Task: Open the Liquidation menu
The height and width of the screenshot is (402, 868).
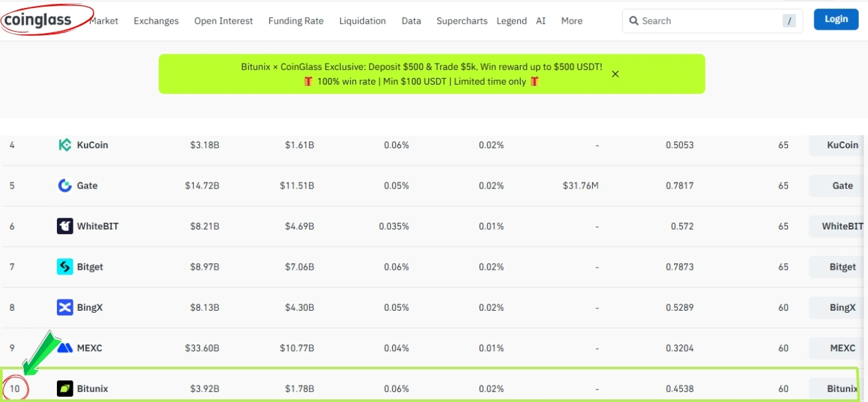Action: click(363, 21)
